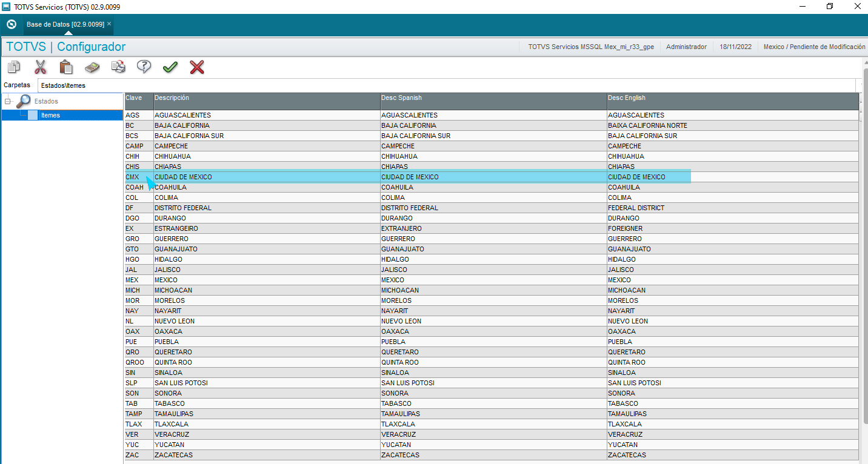
Task: Select the Estados tree folder
Action: pyautogui.click(x=46, y=101)
